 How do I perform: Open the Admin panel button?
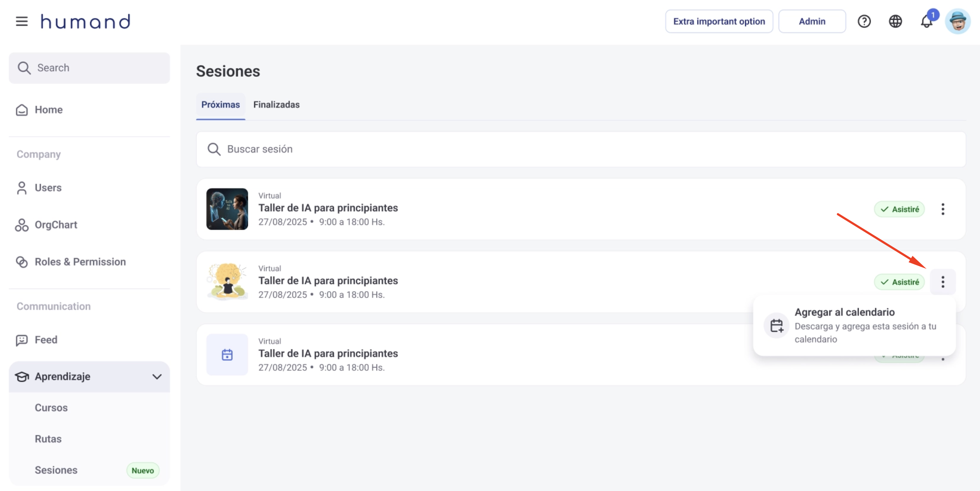pos(812,21)
